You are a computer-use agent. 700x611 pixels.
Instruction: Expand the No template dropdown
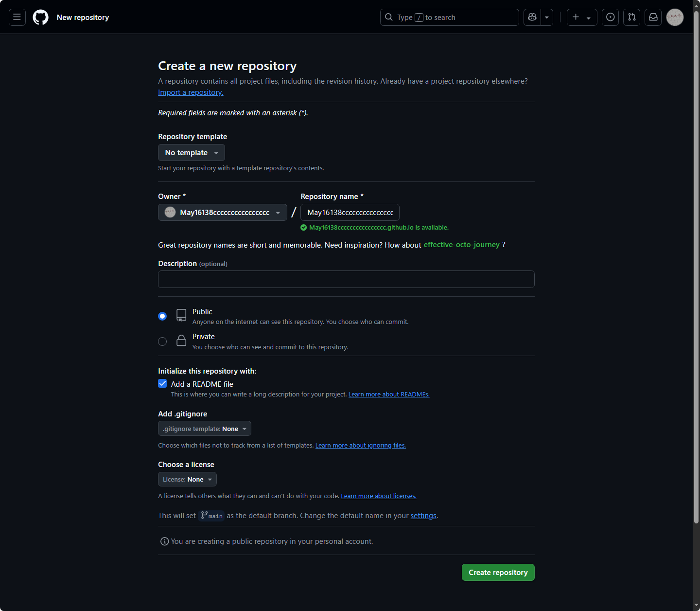[191, 153]
